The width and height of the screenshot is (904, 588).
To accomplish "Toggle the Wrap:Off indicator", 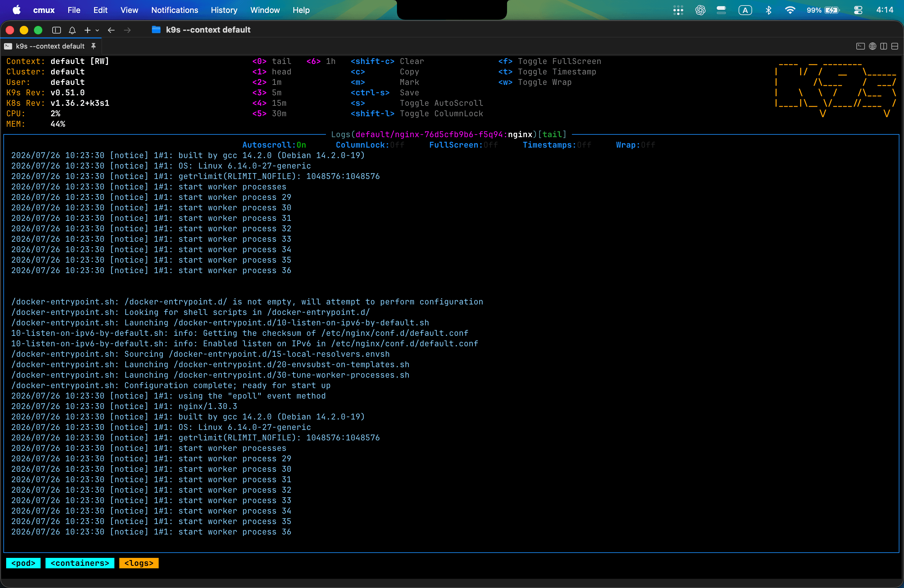I will click(636, 145).
